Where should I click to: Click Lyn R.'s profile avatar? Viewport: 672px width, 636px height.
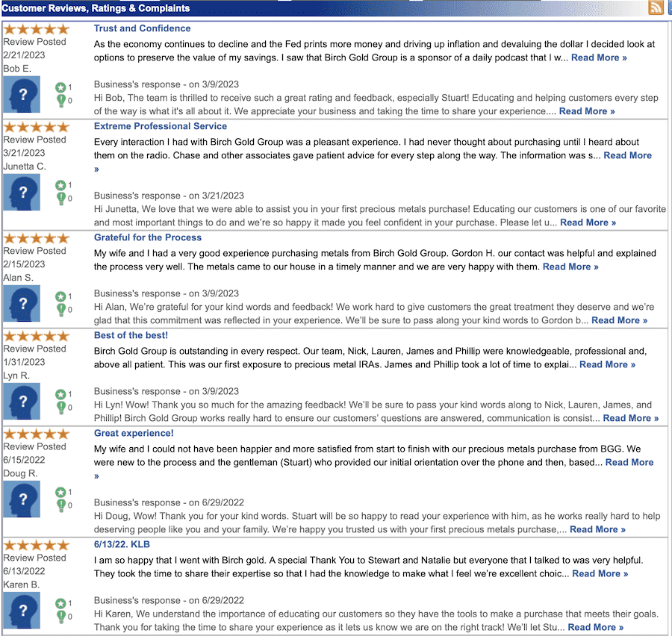tap(22, 401)
